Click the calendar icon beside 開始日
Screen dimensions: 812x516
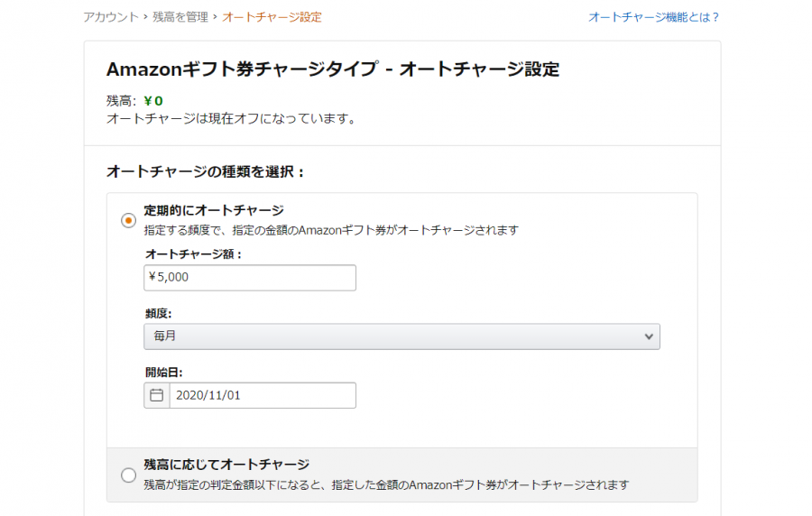click(x=156, y=395)
